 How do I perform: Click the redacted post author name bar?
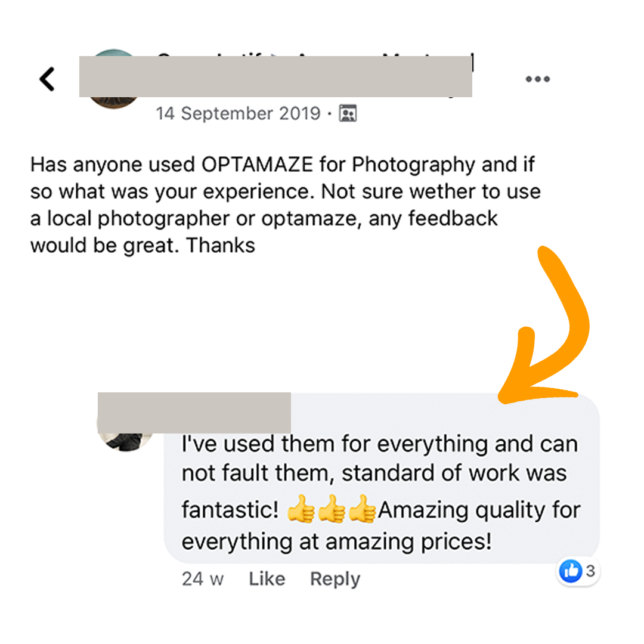(275, 76)
